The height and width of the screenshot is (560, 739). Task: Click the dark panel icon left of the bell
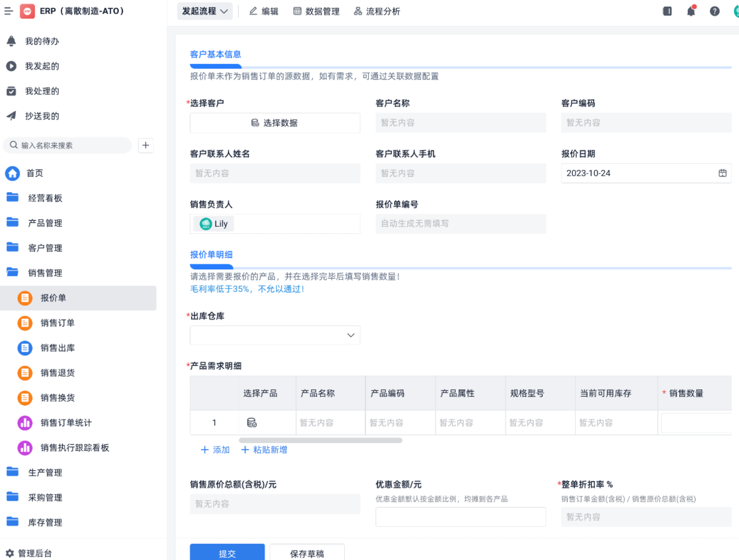[x=667, y=11]
